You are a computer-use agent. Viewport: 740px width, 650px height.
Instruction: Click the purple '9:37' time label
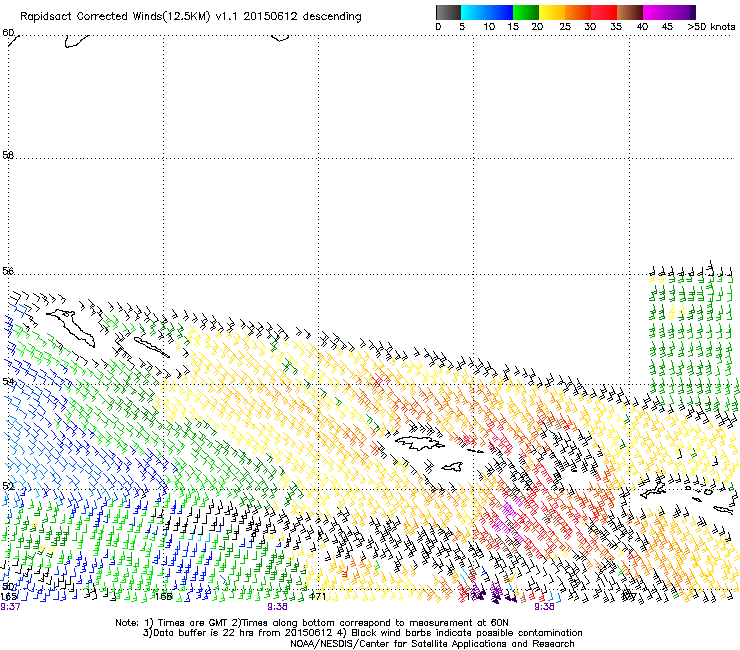10,607
